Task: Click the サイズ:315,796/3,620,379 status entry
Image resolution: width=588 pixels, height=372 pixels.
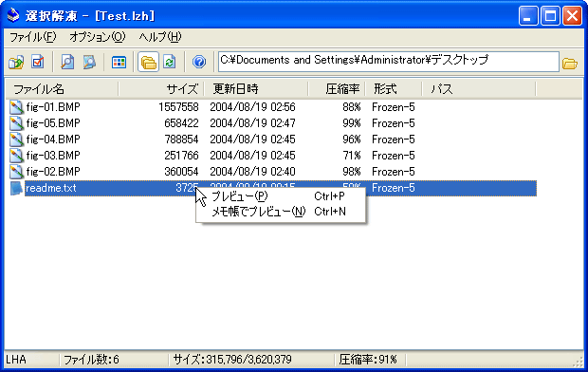Action: point(232,360)
